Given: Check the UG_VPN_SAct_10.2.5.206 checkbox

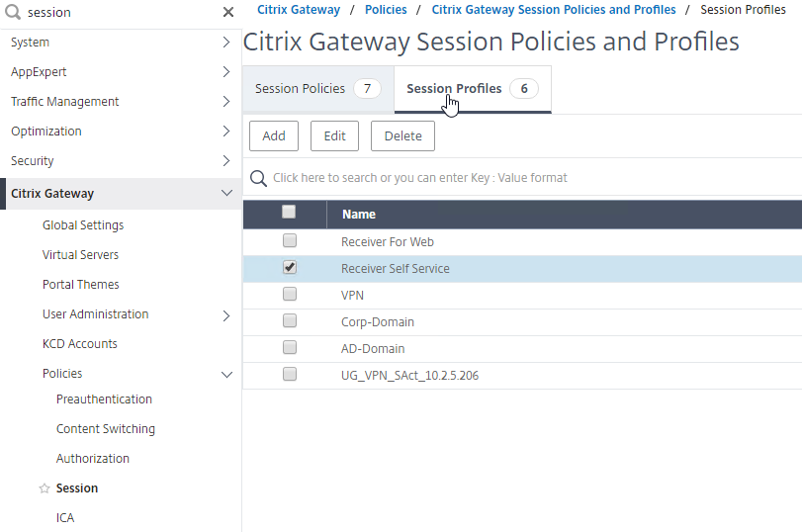Looking at the screenshot, I should 290,375.
